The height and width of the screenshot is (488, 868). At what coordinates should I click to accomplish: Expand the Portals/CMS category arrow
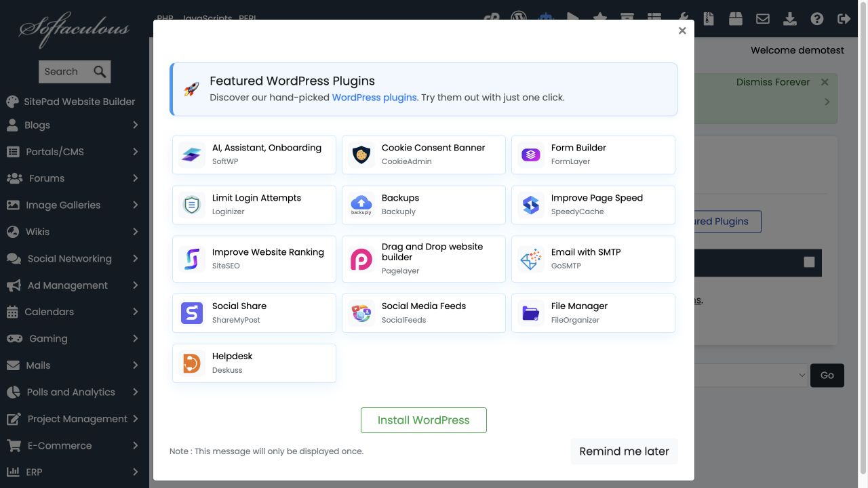136,151
